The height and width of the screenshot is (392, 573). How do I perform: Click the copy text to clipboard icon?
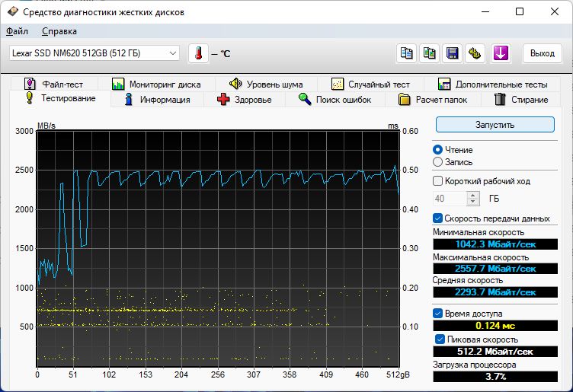click(408, 53)
